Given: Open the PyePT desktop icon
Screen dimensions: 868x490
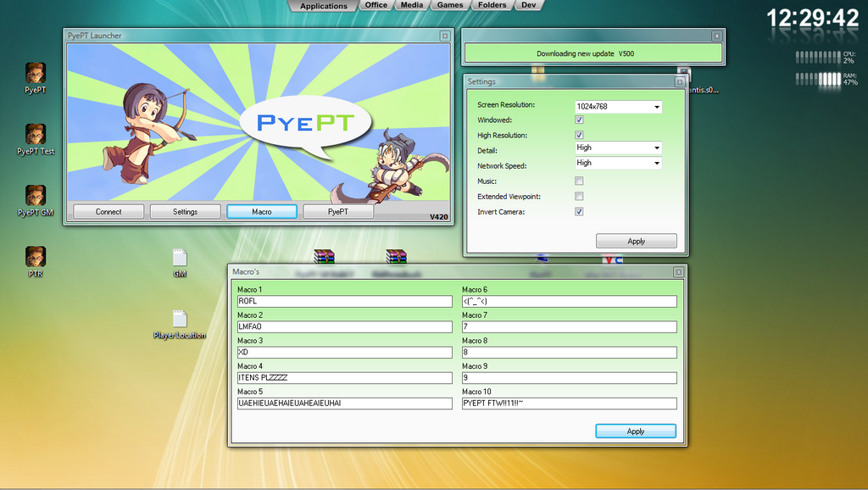Looking at the screenshot, I should [x=35, y=74].
